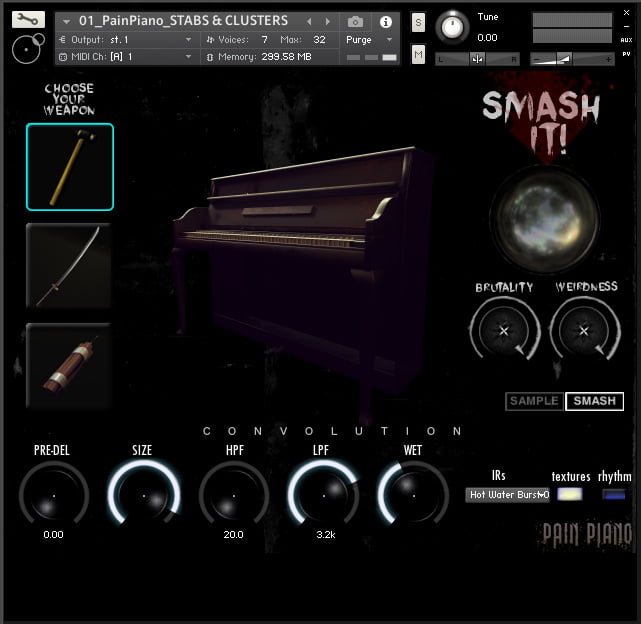Viewport: 641px width, 624px height.
Task: Toggle the textures button
Action: (x=570, y=494)
